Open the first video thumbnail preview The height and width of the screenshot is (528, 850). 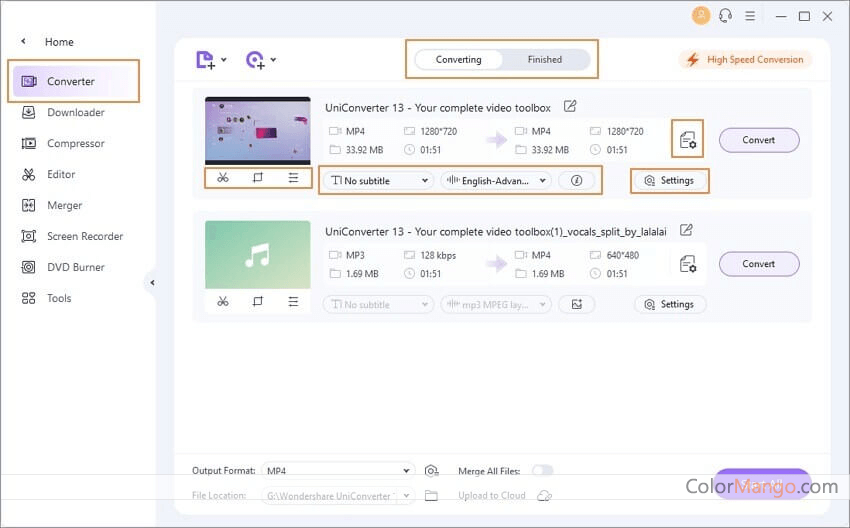click(257, 131)
